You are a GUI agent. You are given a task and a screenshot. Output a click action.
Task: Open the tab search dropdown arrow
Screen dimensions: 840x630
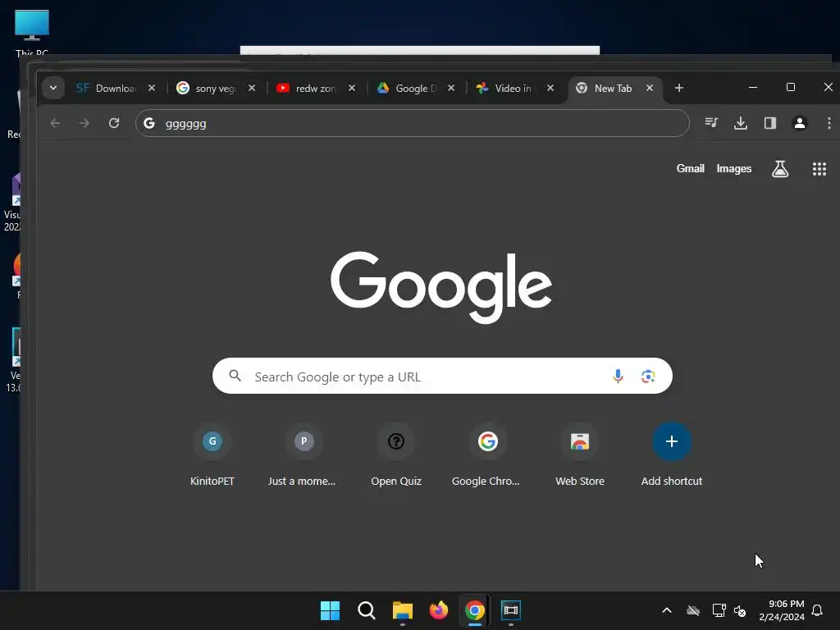tap(53, 88)
